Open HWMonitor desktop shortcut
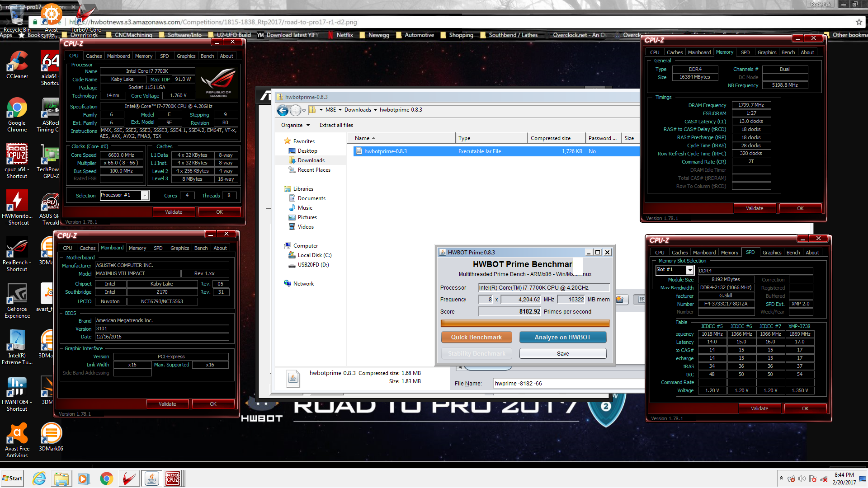The image size is (868, 488). (17, 207)
